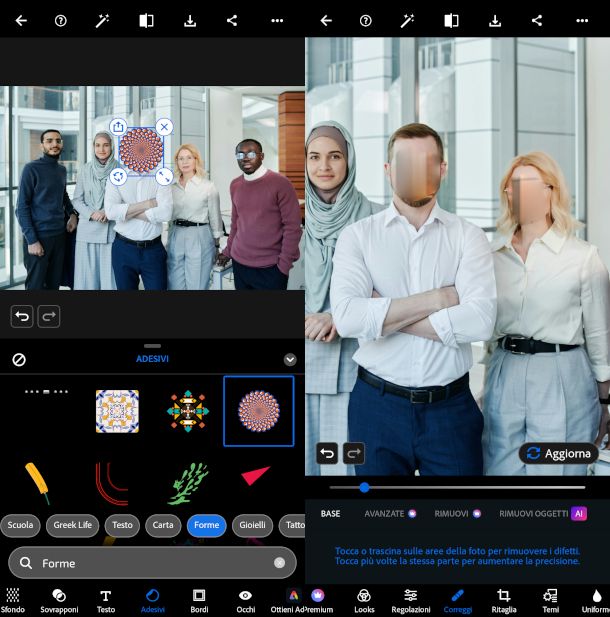Select the Adesivi tool in bottom toolbar

coord(152,599)
